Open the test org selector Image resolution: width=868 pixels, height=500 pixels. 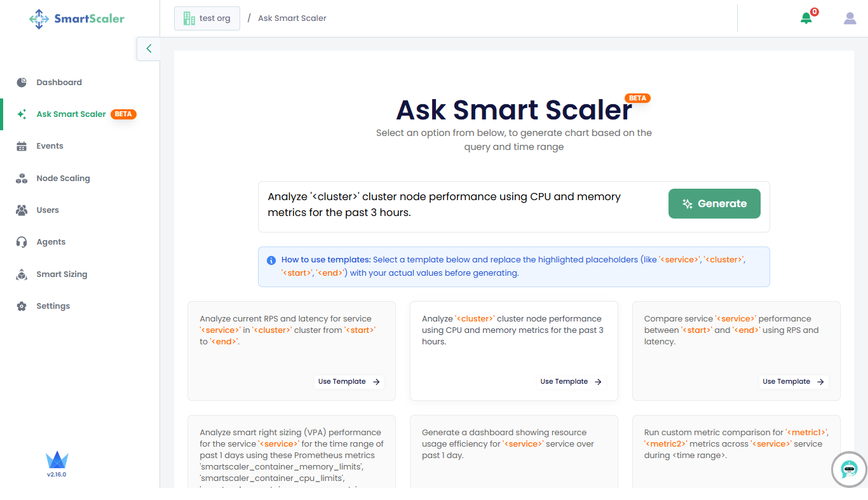click(x=207, y=18)
